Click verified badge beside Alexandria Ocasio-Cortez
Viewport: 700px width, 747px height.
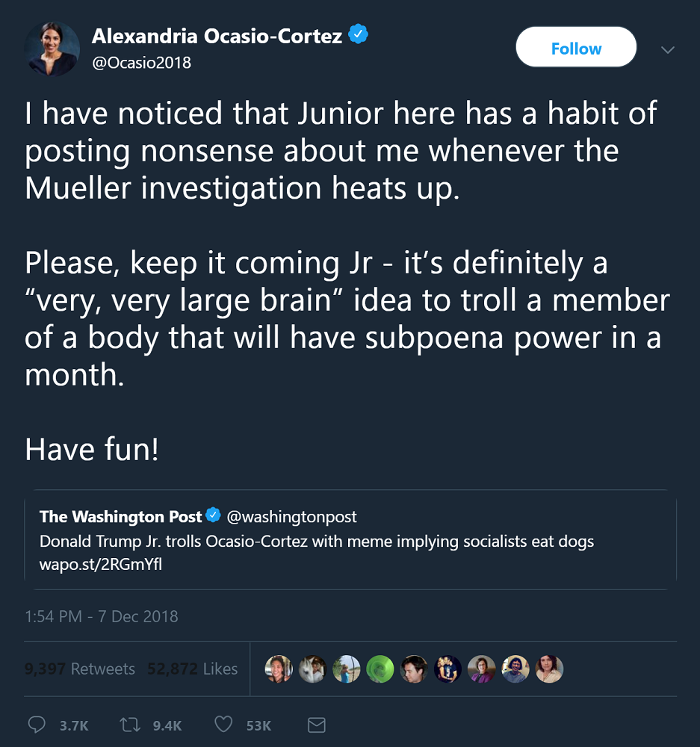tap(359, 34)
